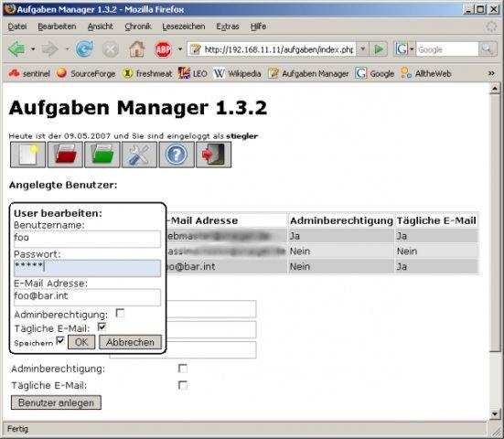Open the Adblock Plus dropdown arrow
The width and height of the screenshot is (504, 439).
point(180,49)
